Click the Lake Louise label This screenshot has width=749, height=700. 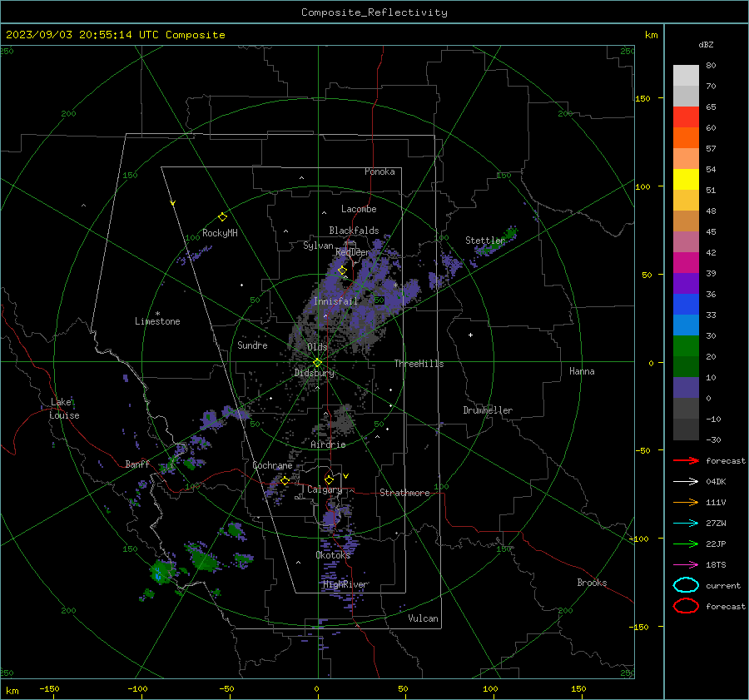(x=64, y=409)
